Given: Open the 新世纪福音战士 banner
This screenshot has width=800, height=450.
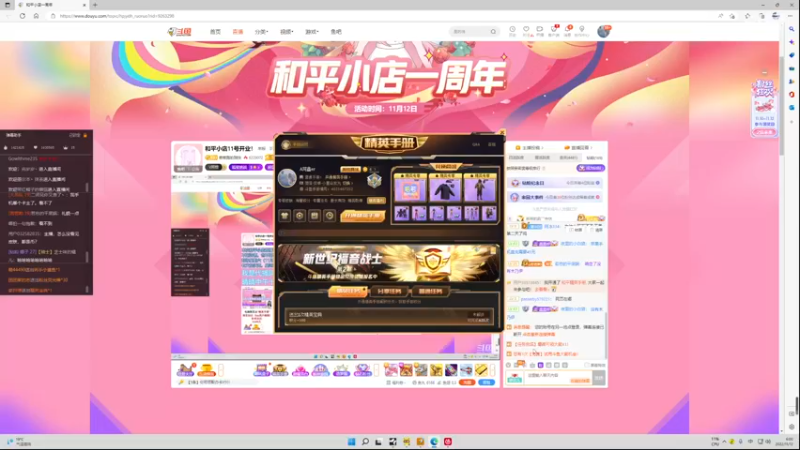Looking at the screenshot, I should (x=388, y=263).
